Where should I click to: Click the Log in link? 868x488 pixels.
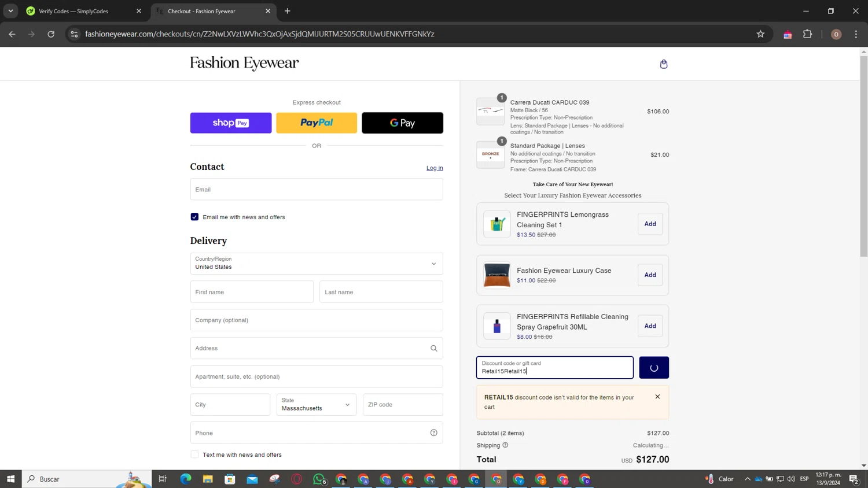click(435, 168)
